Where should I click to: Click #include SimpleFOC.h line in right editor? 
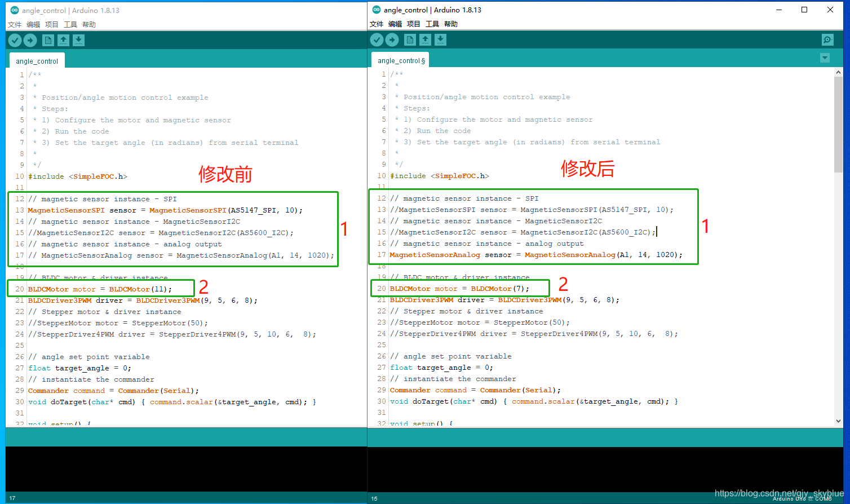(440, 176)
